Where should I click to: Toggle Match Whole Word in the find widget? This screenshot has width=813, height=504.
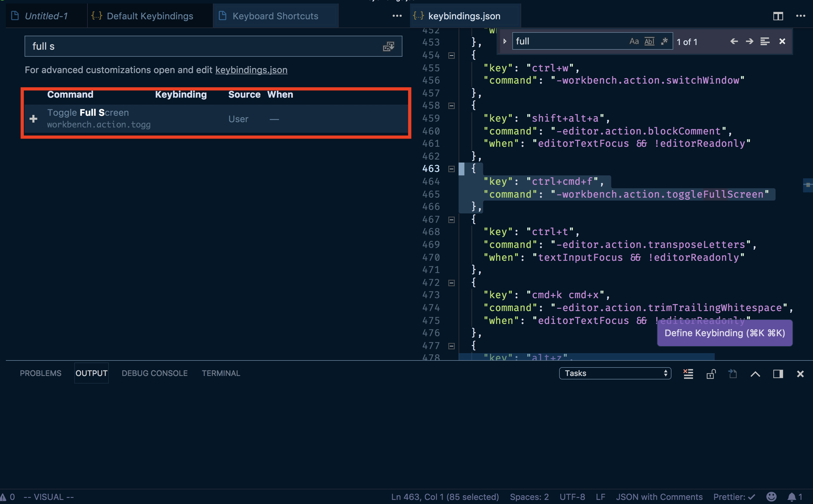click(649, 41)
